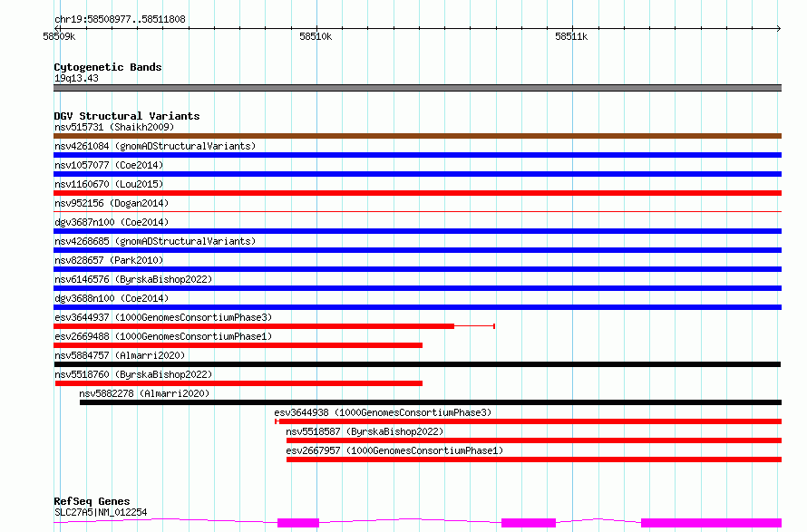Screen dimensions: 807x532
Task: Click the leftmost magenta SLC27A5 exon block
Action: [298, 523]
